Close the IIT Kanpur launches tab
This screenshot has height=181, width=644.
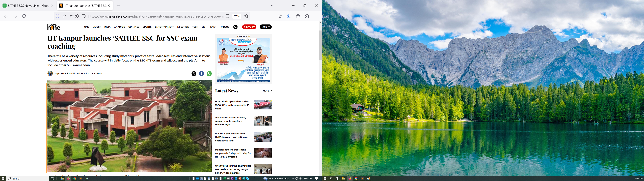109,6
